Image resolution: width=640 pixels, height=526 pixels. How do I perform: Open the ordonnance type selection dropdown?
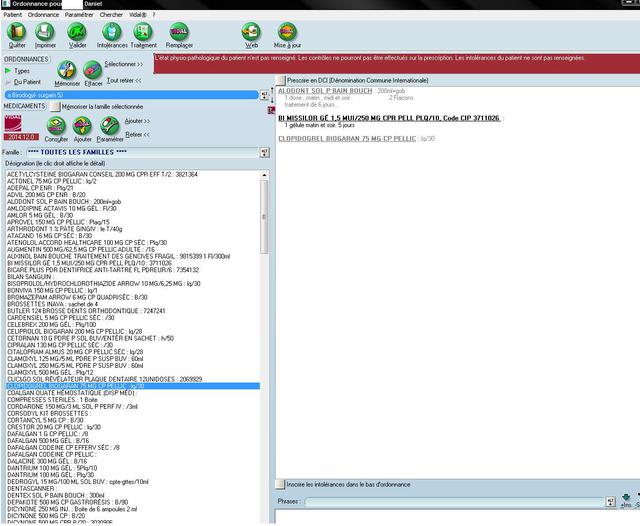[264, 95]
